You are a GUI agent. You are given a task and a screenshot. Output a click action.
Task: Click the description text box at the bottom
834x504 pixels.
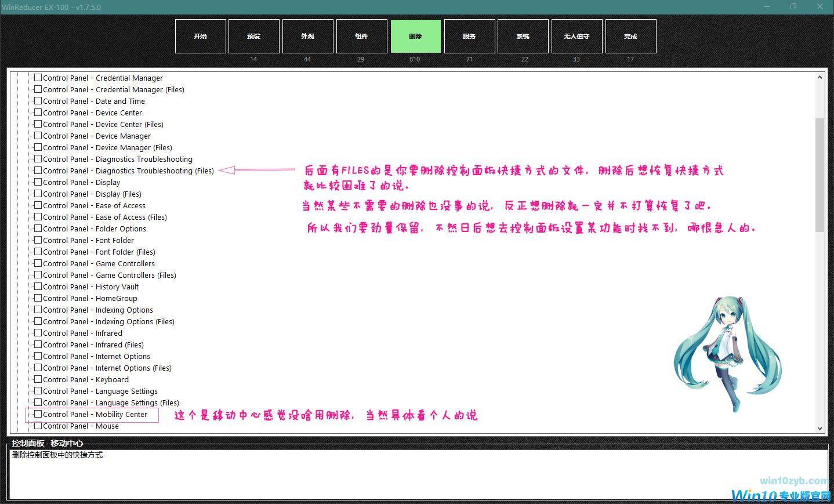[418, 473]
